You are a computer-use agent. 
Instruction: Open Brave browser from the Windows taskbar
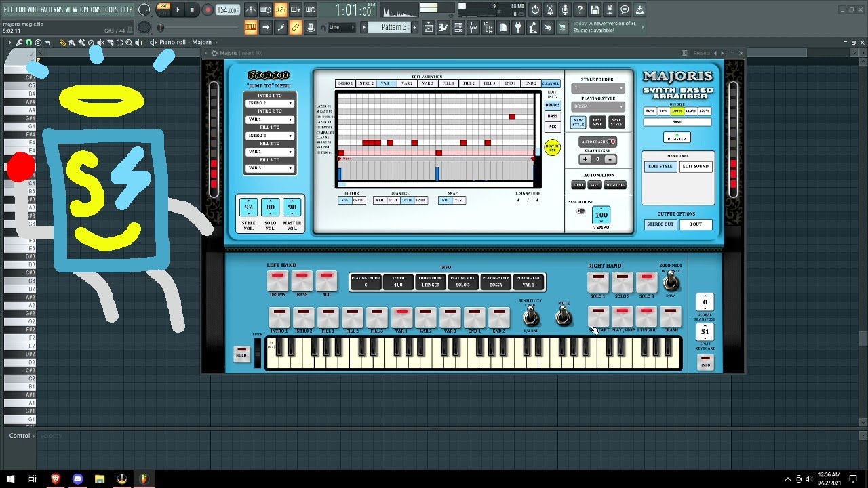[55, 479]
